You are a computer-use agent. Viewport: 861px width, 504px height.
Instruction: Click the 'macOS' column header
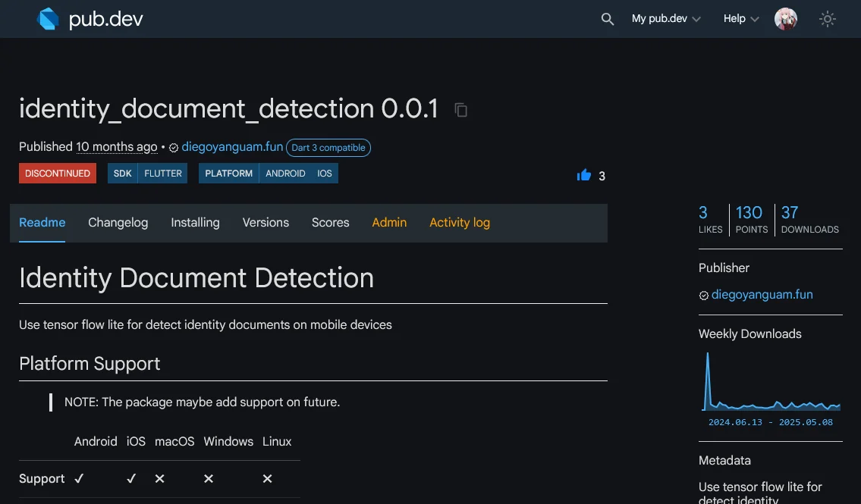[x=174, y=442]
